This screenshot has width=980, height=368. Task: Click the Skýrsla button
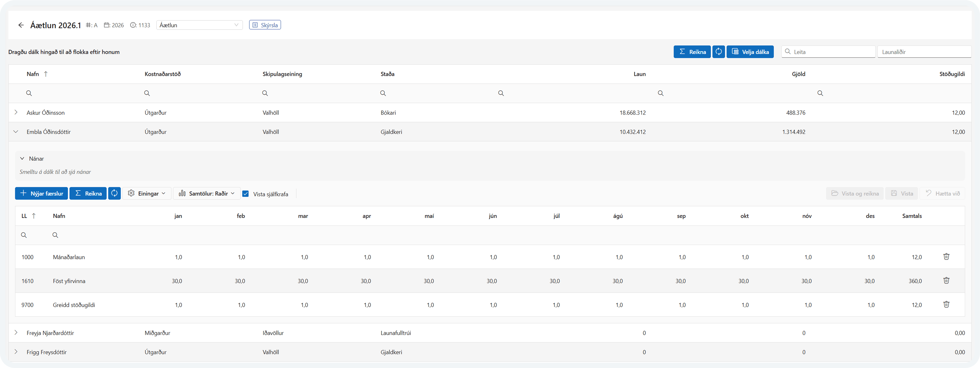pos(265,25)
